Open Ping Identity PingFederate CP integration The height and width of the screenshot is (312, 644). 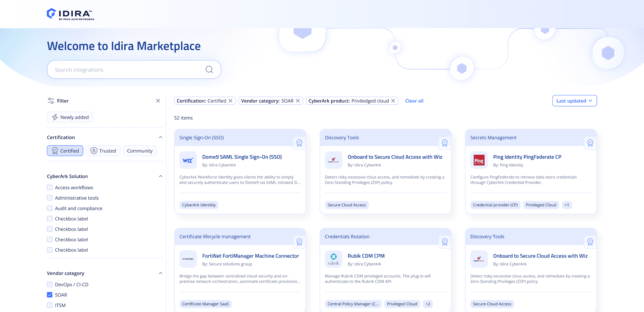point(527,157)
